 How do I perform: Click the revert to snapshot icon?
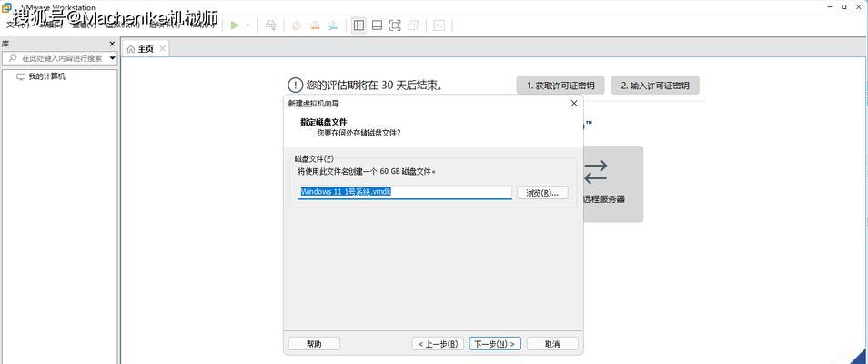point(315,25)
